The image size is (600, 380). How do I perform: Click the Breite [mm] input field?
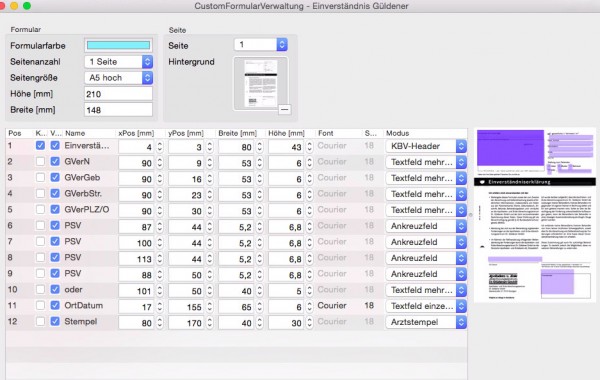pos(118,110)
